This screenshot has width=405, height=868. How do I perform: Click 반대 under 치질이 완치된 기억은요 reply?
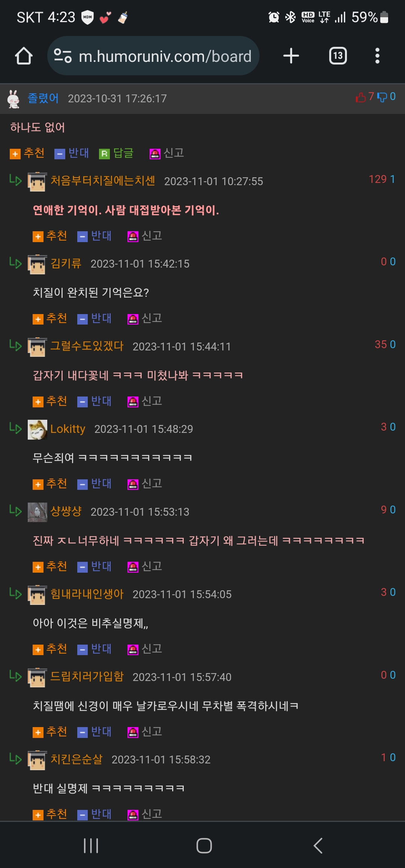coord(94,318)
